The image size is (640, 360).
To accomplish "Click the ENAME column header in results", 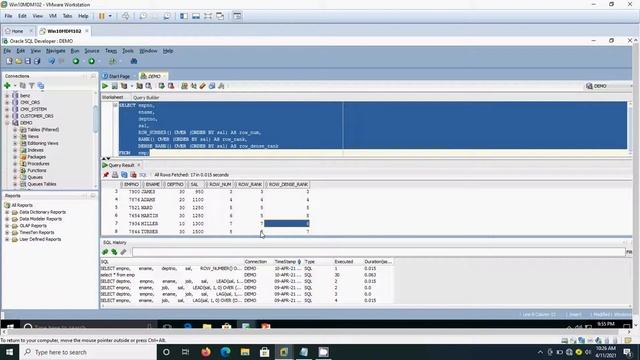I will (x=153, y=184).
